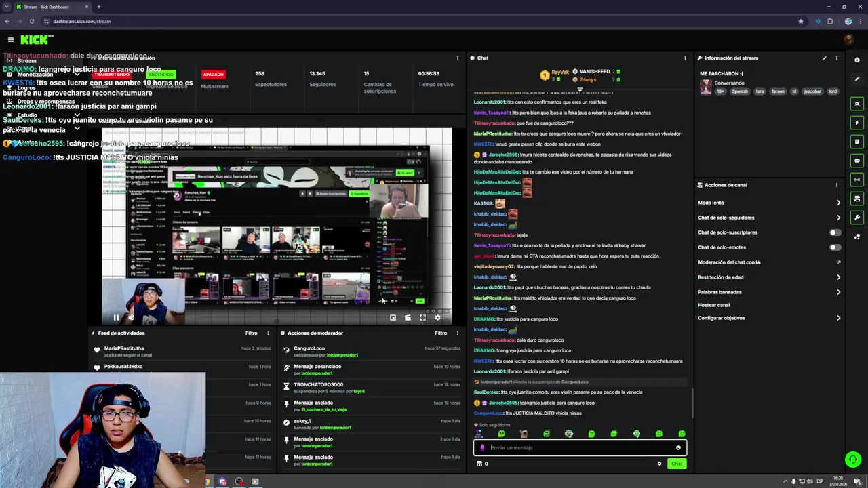
Task: Toggle stream info wrench widget in sidebar
Action: 857,218
